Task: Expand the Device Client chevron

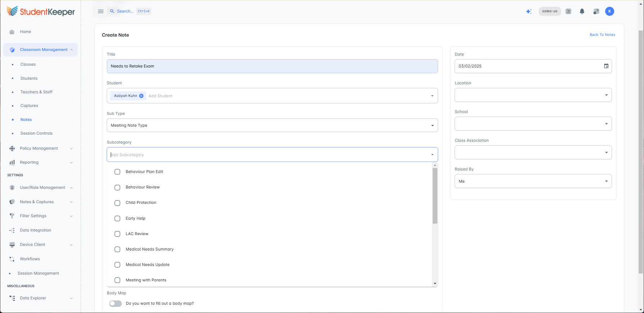Action: click(72, 245)
